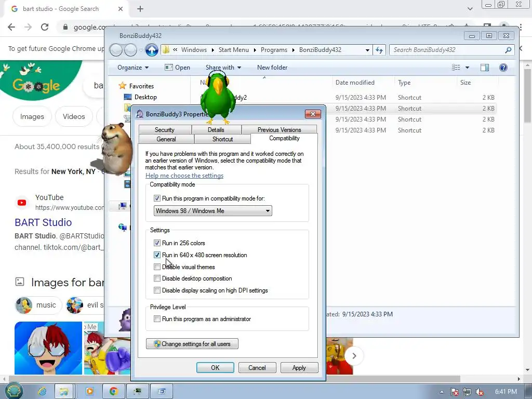Click the Favorites star in navigation pane

coord(123,86)
